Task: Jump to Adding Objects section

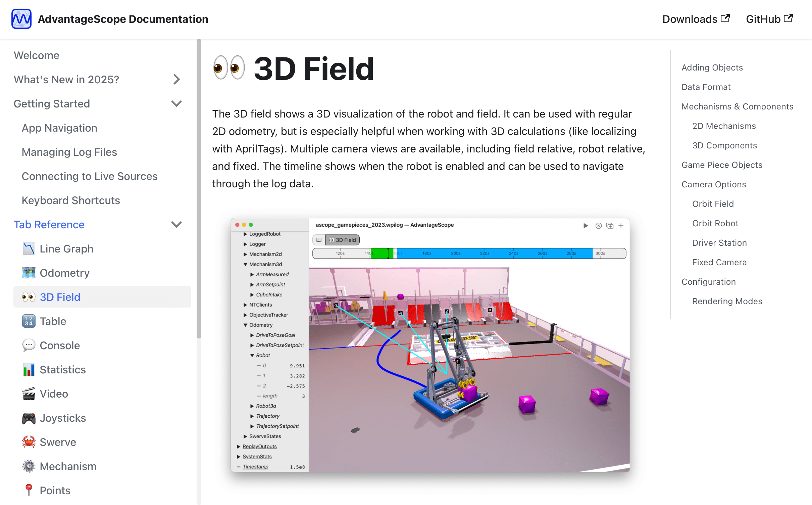Action: click(x=712, y=67)
